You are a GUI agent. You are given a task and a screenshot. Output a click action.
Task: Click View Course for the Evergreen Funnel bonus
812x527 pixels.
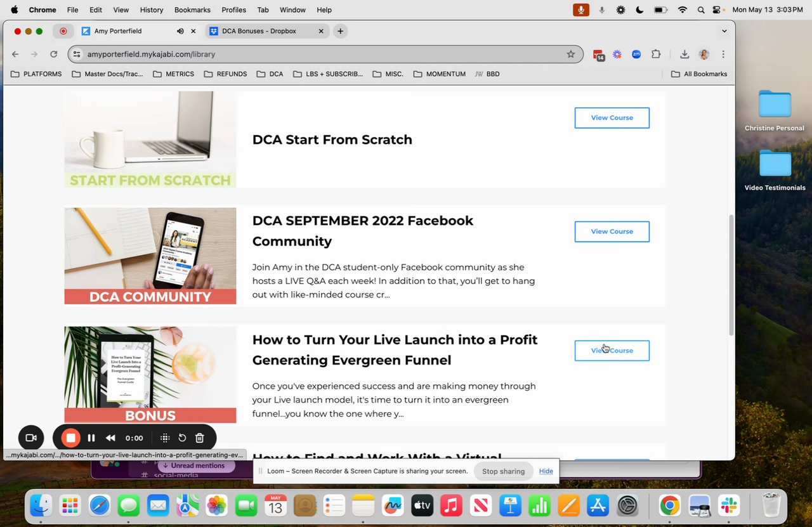612,351
